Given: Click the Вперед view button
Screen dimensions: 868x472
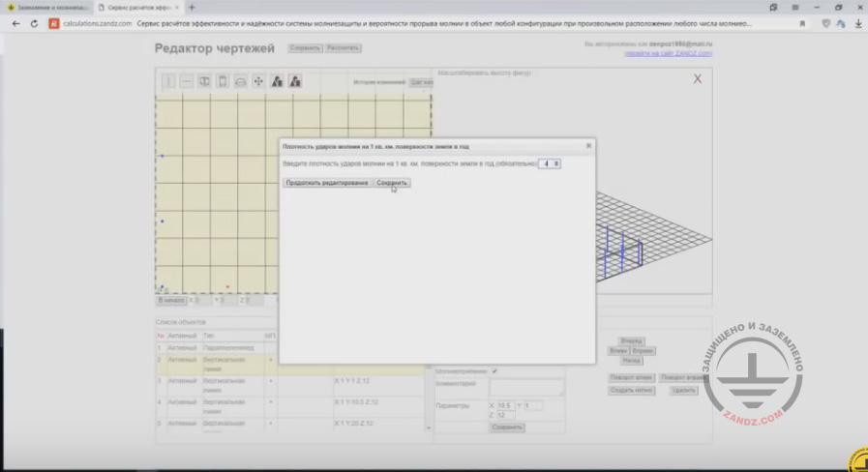Looking at the screenshot, I should tap(631, 340).
